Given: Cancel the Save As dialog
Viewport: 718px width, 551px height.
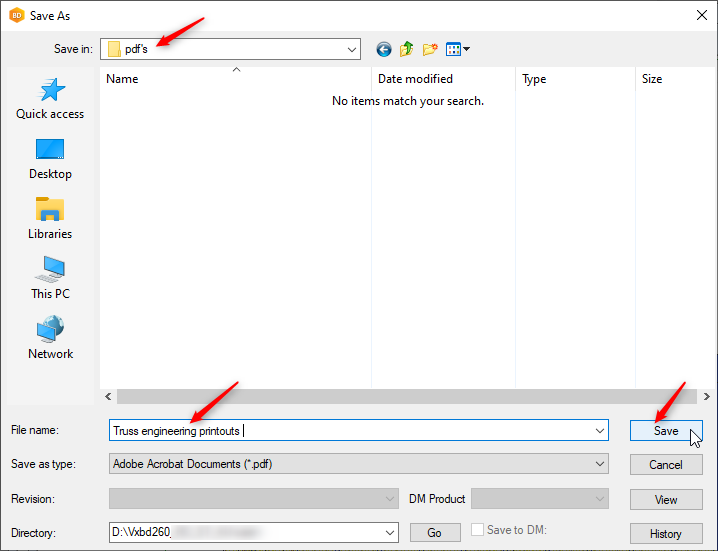Looking at the screenshot, I should pos(666,464).
